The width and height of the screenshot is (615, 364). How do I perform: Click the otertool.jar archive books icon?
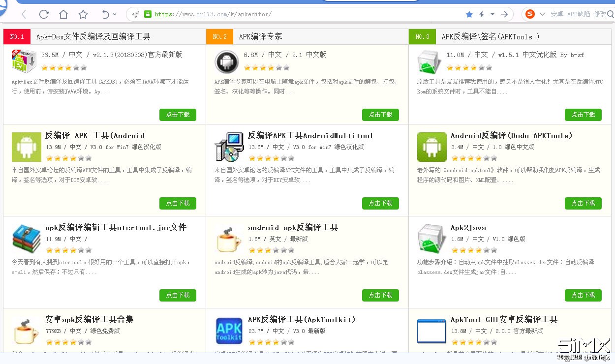(x=27, y=239)
